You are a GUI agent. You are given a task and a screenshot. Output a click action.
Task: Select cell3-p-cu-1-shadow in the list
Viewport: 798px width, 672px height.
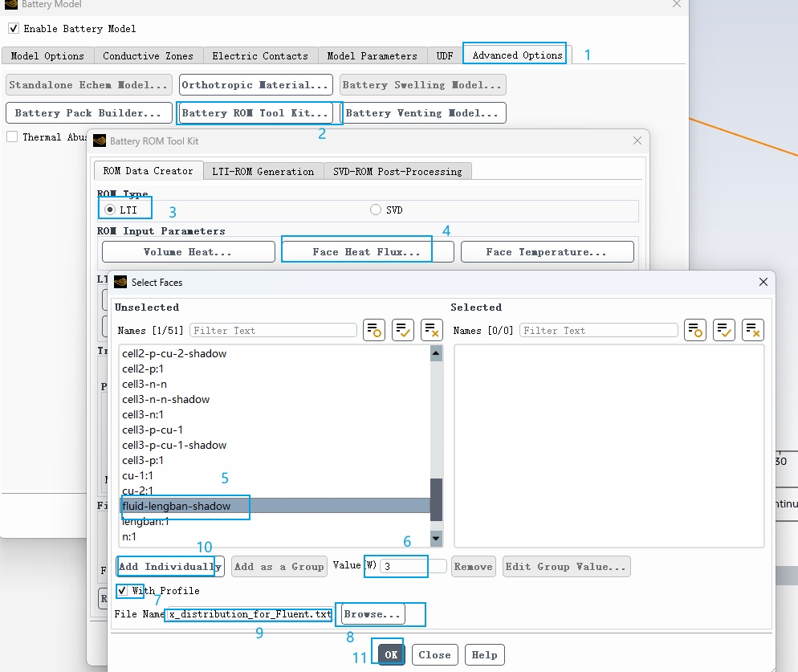point(174,445)
